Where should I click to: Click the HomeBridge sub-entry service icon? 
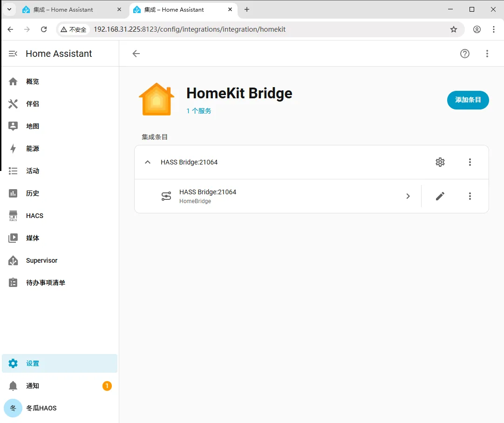click(x=166, y=197)
